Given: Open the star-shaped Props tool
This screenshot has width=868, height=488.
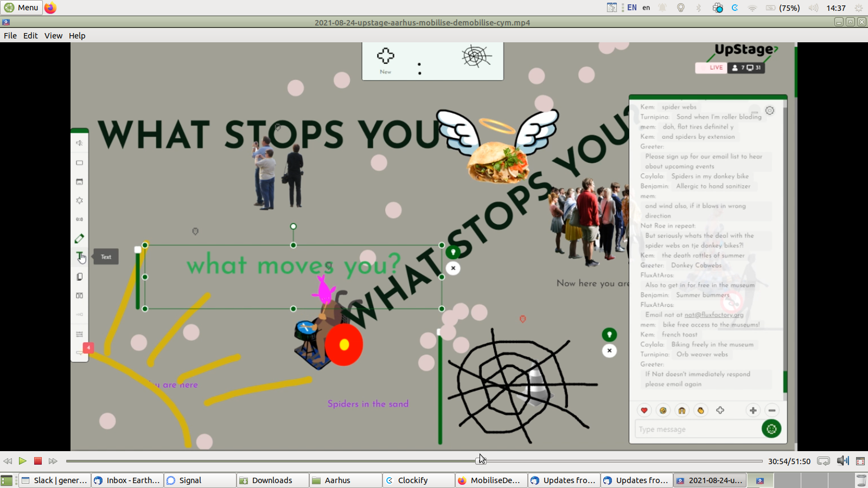Looking at the screenshot, I should pyautogui.click(x=79, y=200).
